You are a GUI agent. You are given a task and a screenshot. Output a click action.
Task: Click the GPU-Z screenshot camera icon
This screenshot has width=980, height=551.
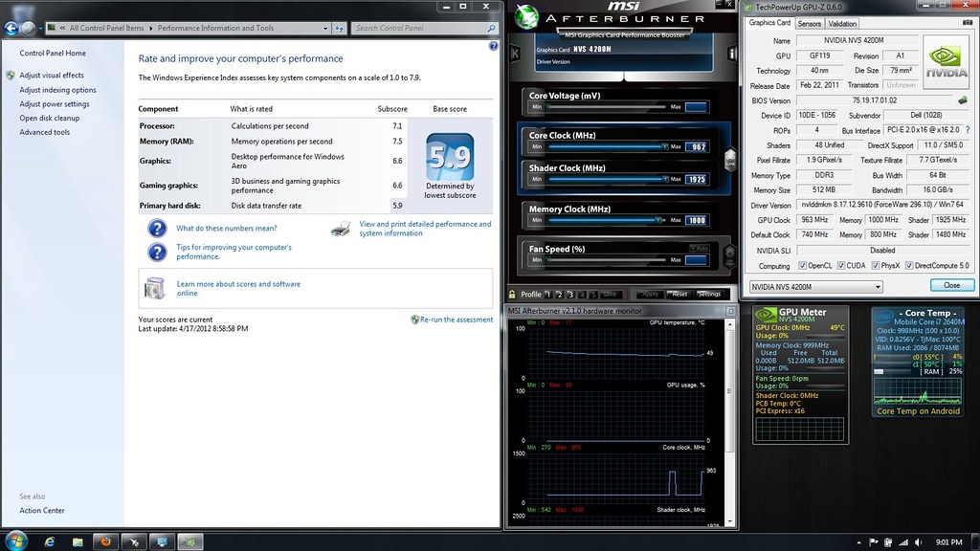pos(968,23)
